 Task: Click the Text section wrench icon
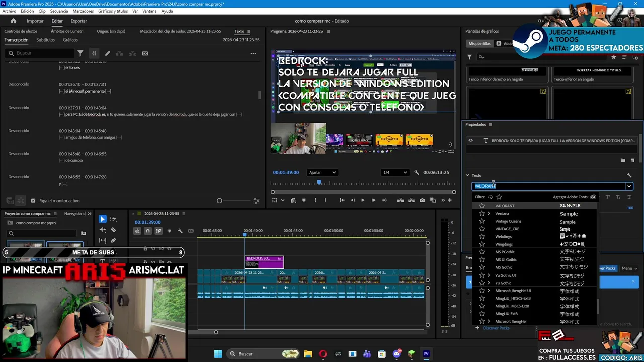coord(629,175)
